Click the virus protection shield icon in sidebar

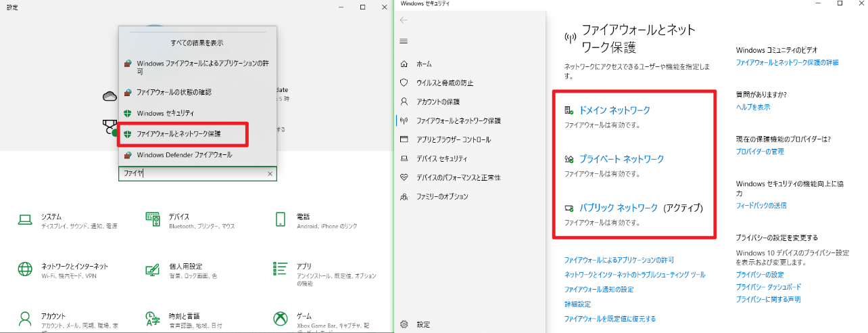click(x=404, y=83)
